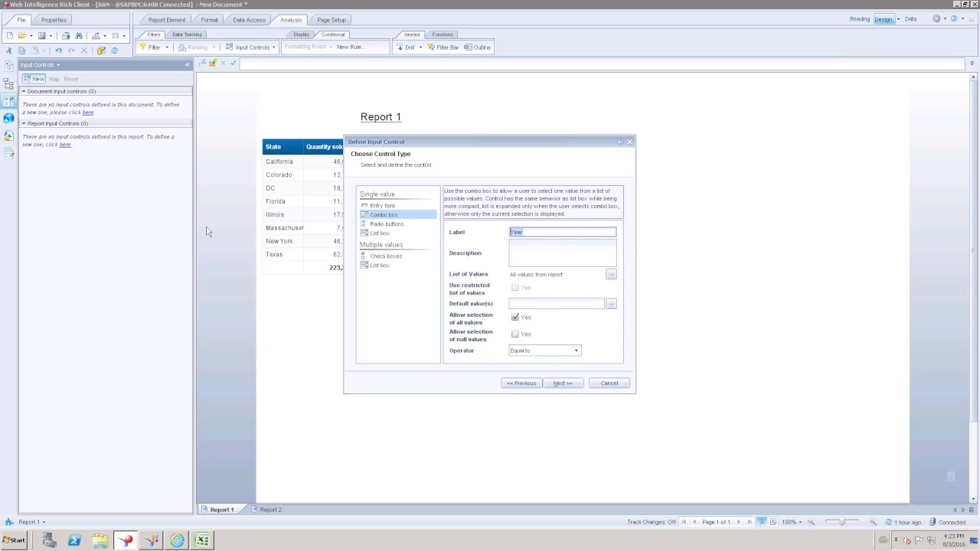980x551 pixels.
Task: Click the Next >> button
Action: click(x=563, y=383)
